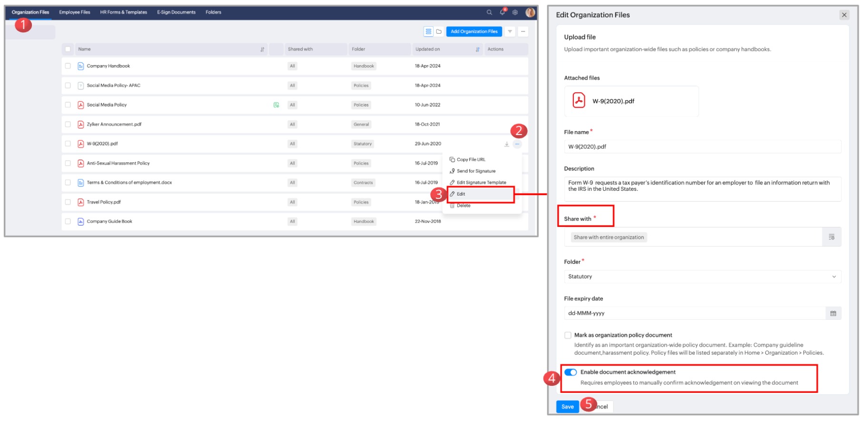Click the General folder tag
868x421 pixels.
tap(361, 125)
